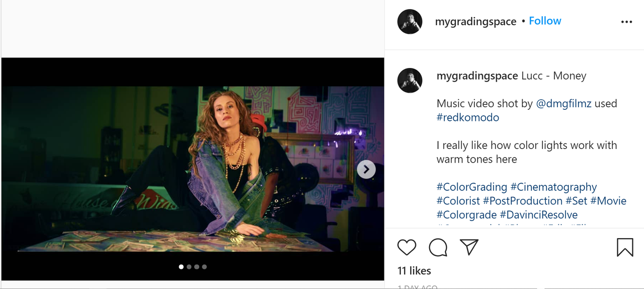Open the #DavinciResolve hashtag
The image size is (644, 289).
(539, 215)
